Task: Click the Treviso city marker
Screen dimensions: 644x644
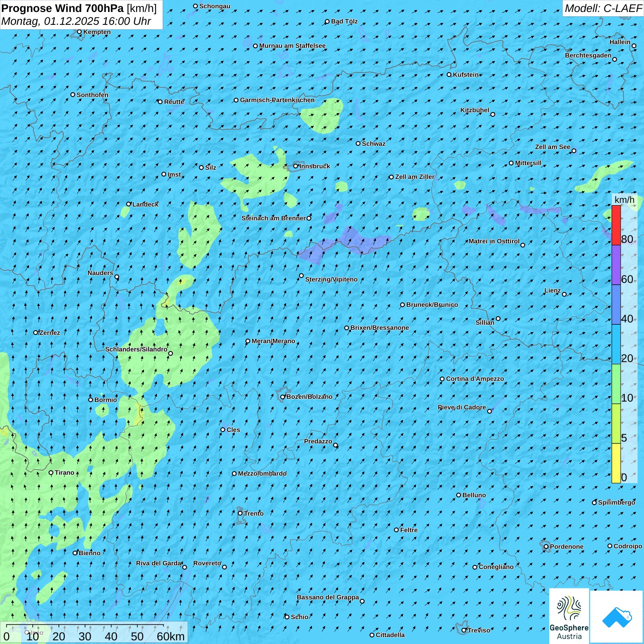Action: tap(464, 631)
